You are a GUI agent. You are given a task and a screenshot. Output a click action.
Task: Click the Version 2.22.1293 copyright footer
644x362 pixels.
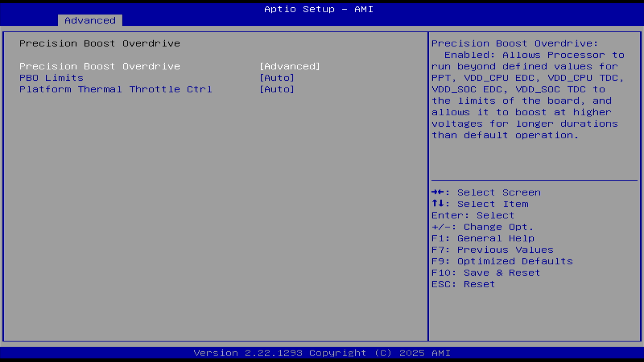[322, 353]
